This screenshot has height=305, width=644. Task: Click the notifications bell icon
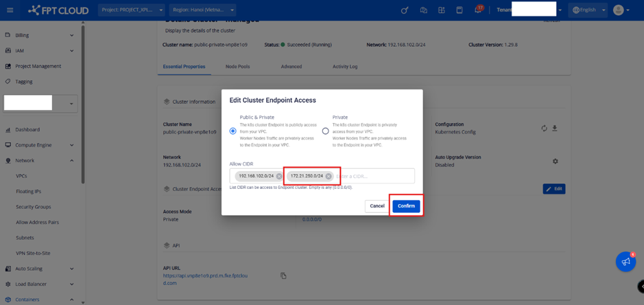coord(477,10)
